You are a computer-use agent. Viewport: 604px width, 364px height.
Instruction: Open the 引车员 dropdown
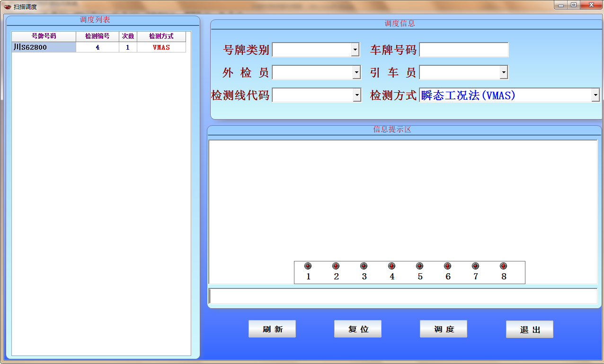coord(504,72)
